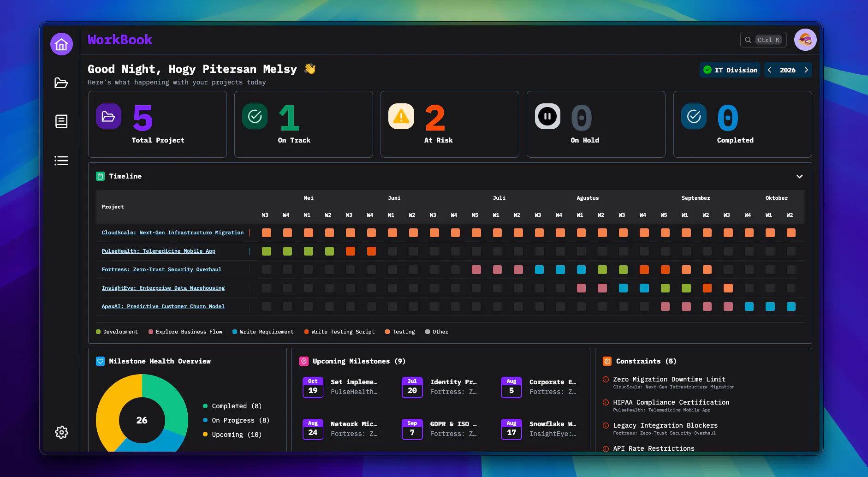Click the Milestone Health Overview heart icon
The width and height of the screenshot is (868, 477).
[100, 361]
